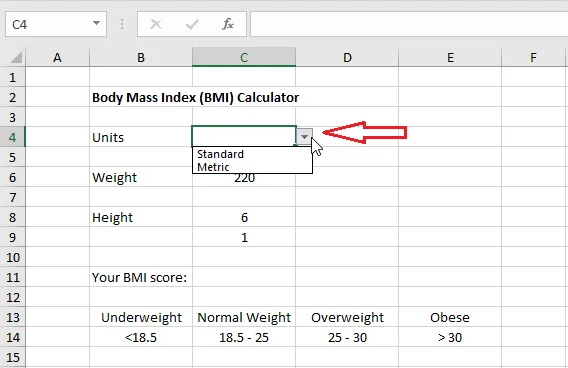Viewport: 568px width, 368px height.
Task: Click the C4 cell dropdown arrow
Action: 305,137
